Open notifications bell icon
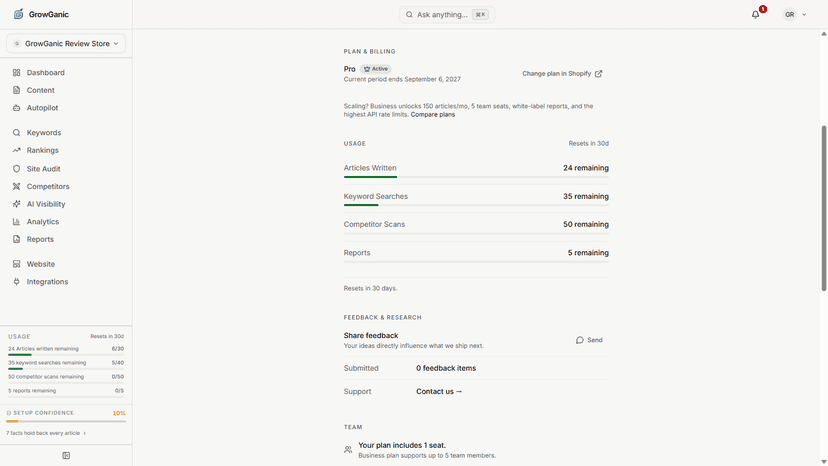Image resolution: width=828 pixels, height=466 pixels. pos(755,15)
